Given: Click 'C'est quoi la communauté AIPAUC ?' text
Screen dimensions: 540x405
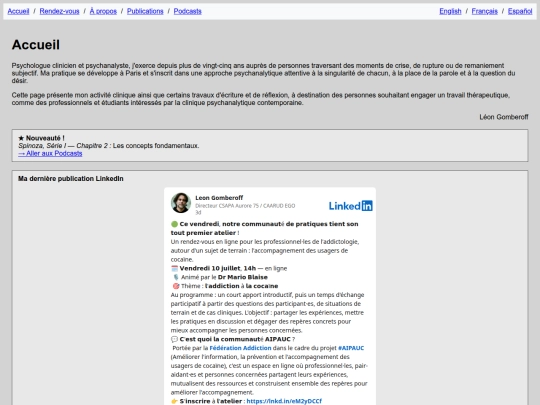Looking at the screenshot, I should (237, 339).
